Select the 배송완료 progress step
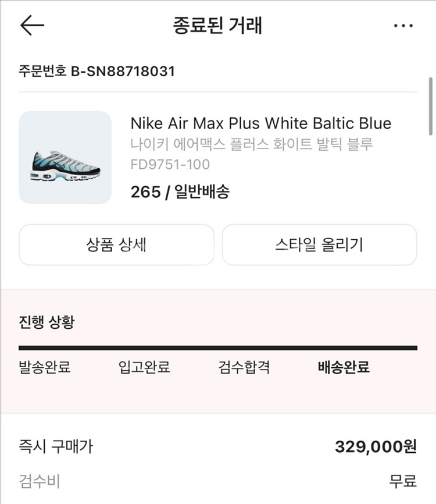The height and width of the screenshot is (504, 436). click(344, 367)
